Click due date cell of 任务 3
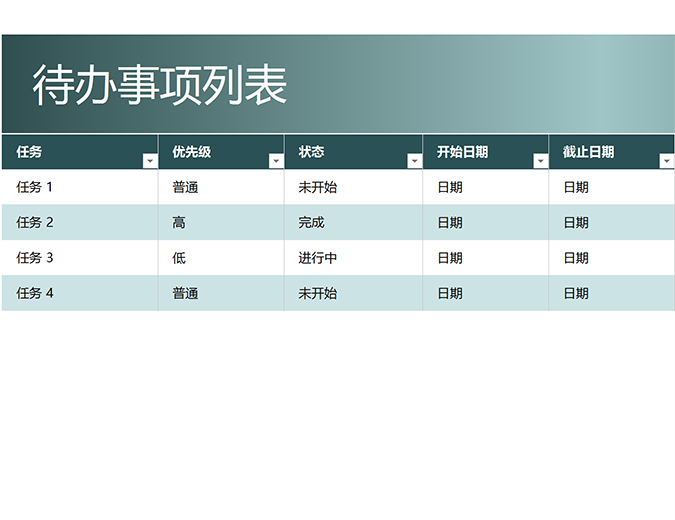This screenshot has width=675, height=520. click(611, 258)
